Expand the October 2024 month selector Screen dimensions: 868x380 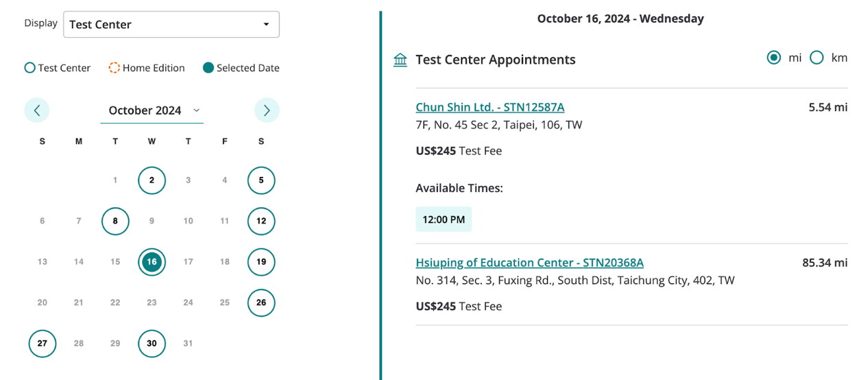(152, 110)
